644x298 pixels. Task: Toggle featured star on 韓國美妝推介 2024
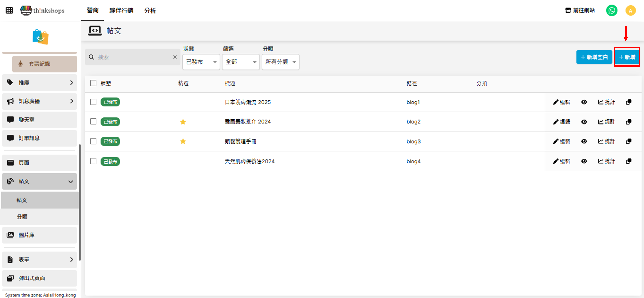(x=183, y=122)
